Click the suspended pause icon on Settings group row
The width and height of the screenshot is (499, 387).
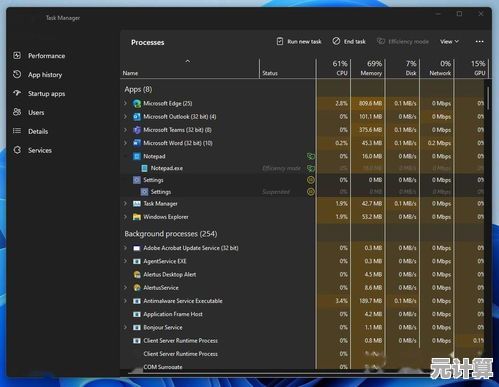pyautogui.click(x=311, y=180)
